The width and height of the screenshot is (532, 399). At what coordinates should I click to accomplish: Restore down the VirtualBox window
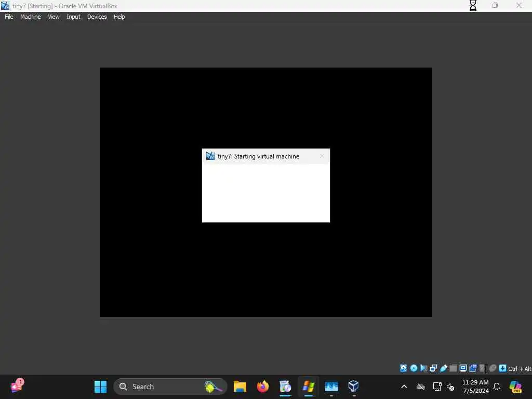pyautogui.click(x=495, y=5)
